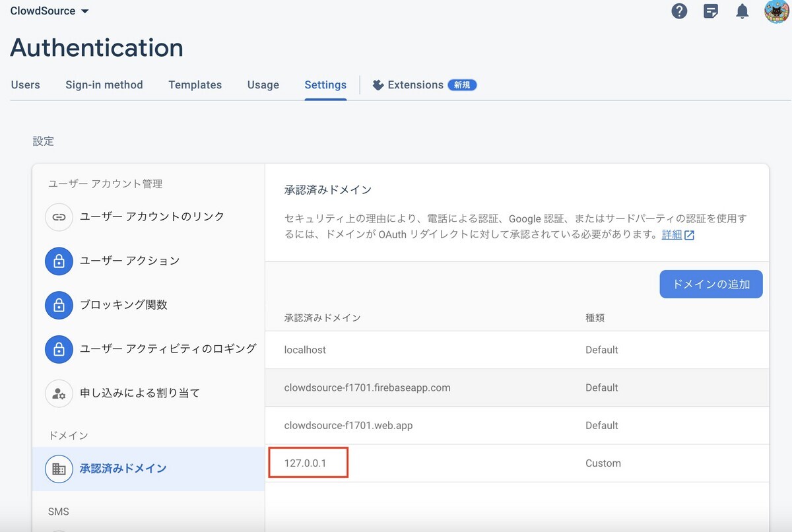Screen dimensions: 792x532
Task: Click the localhost domain entry
Action: (305, 350)
